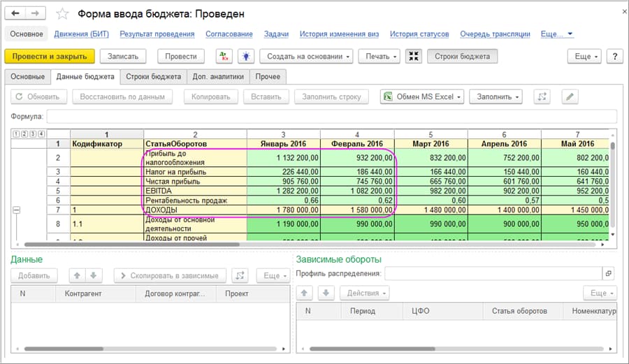Click the Провести button
This screenshot has height=364, width=629.
point(181,57)
